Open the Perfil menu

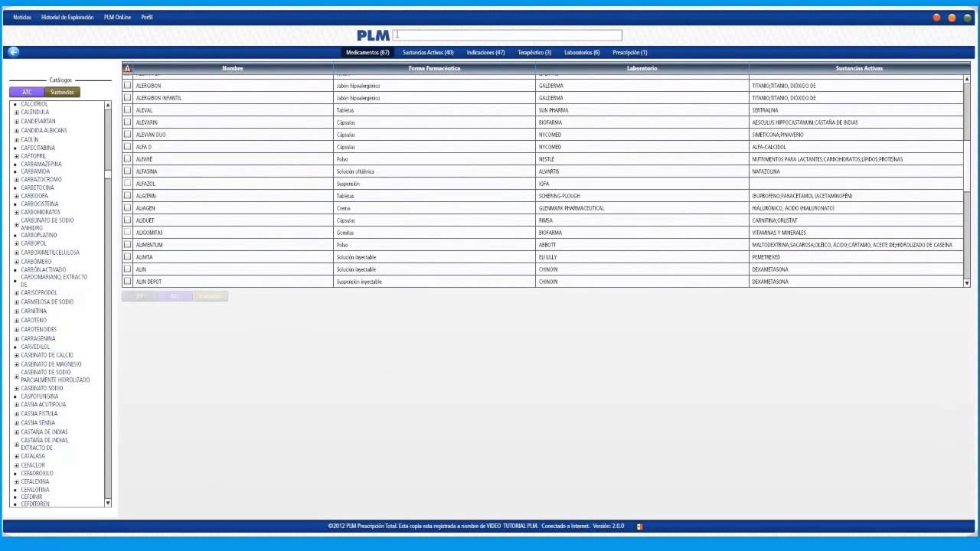[147, 17]
